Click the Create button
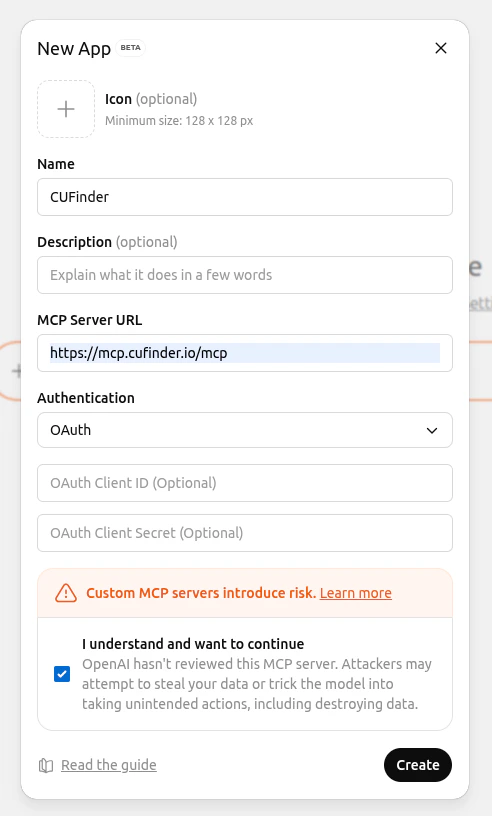492x816 pixels. 418,765
